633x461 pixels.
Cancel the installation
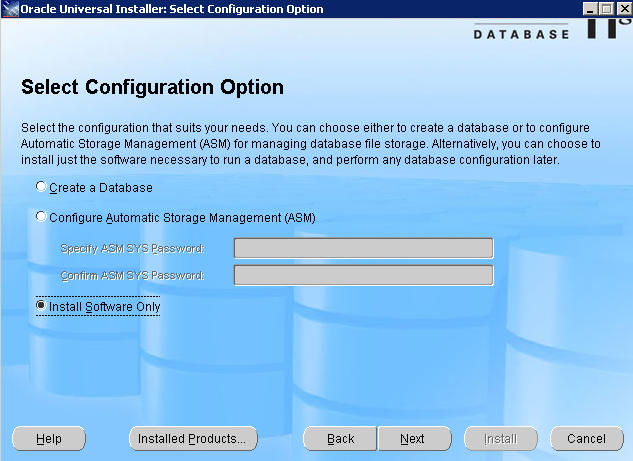[x=587, y=438]
